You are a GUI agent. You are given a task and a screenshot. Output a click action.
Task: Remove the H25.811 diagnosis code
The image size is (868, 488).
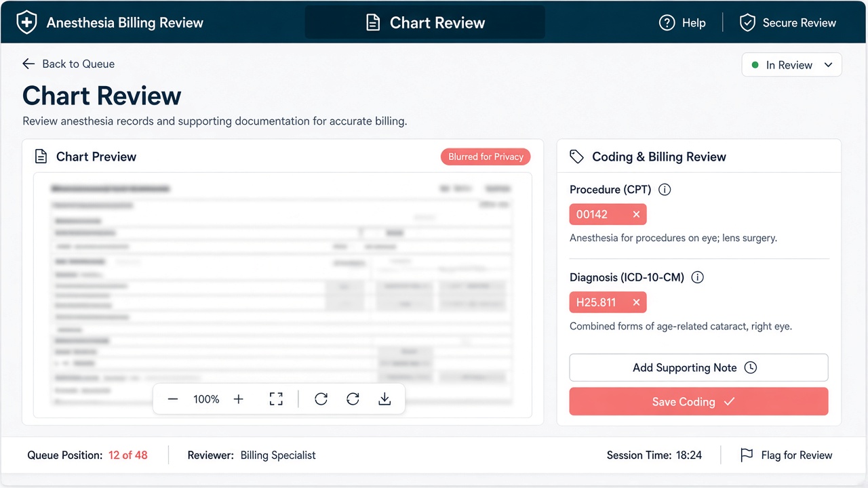point(636,302)
